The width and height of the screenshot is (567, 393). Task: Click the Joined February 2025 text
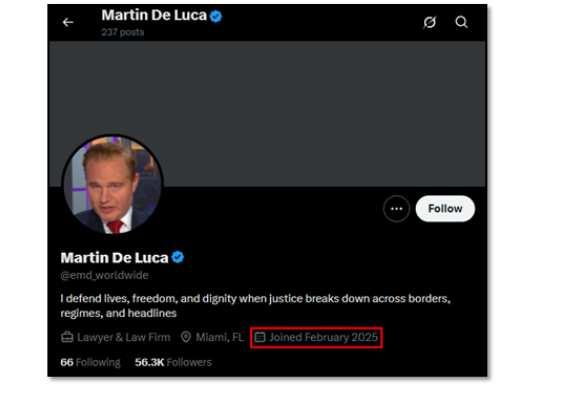[323, 337]
